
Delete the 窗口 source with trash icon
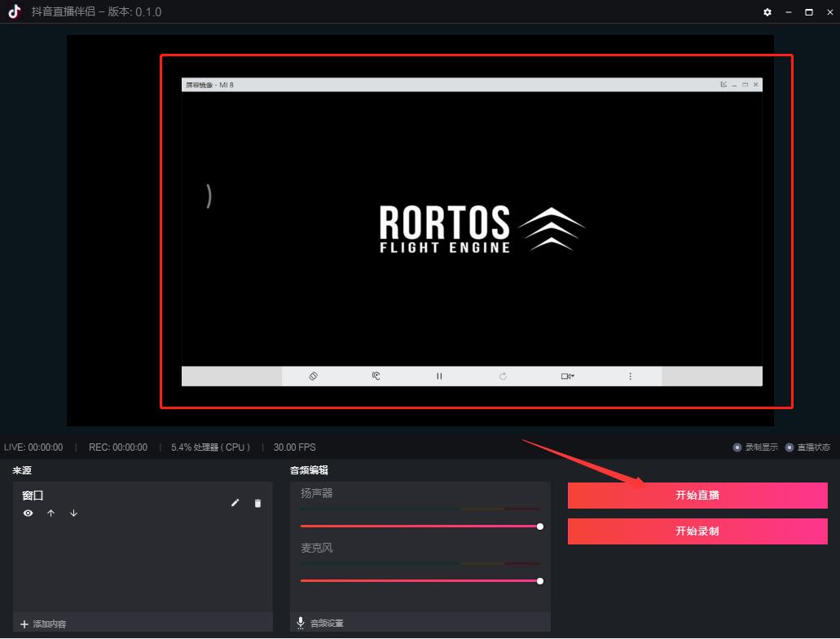[258, 503]
